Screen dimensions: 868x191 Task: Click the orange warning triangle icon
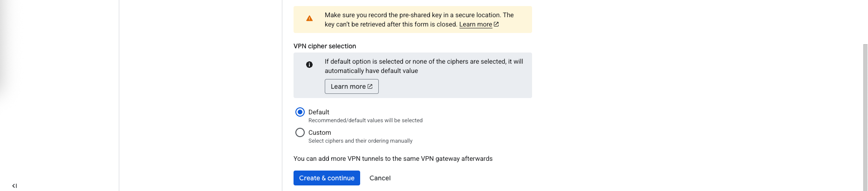coord(309,19)
